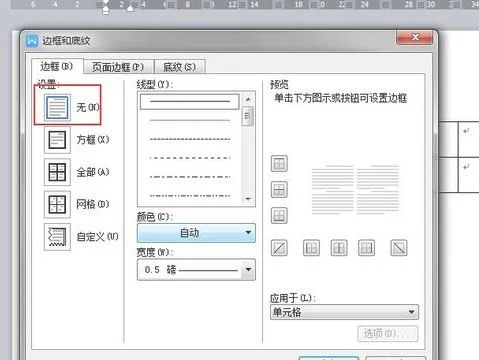
Task: Toggle bottom border preview button
Action: coord(279,215)
